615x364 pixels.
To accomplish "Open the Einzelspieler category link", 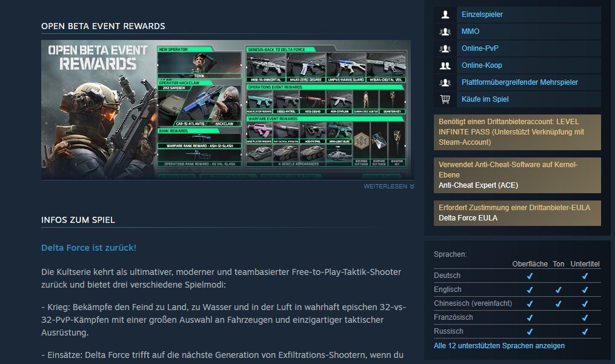I will (x=482, y=15).
